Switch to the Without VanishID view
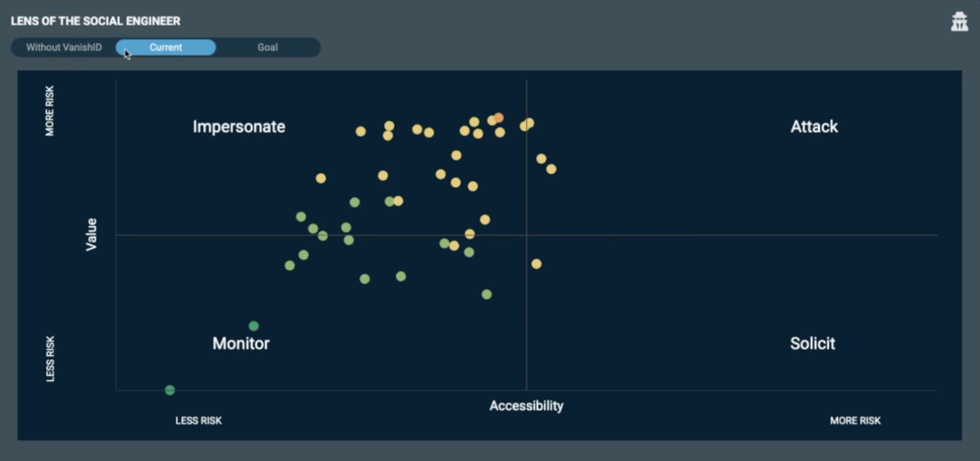 64,48
